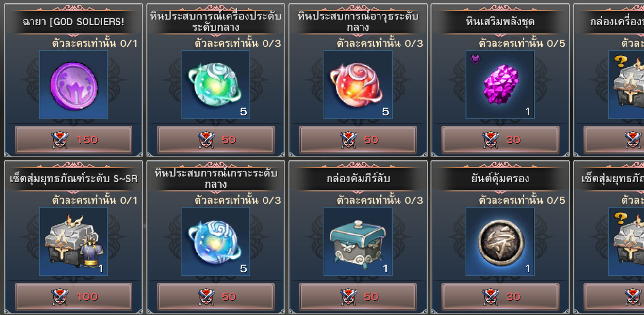Select the partially visible mystery chest in bottom row
The image size is (644, 315).
626,242
